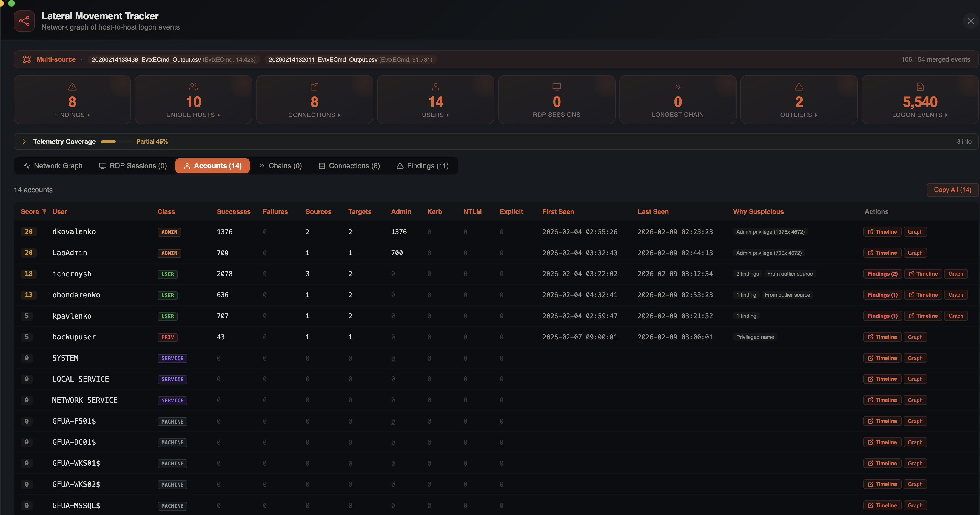980x515 pixels.
Task: Open the 2 Outliers stat card
Action: [x=799, y=99]
